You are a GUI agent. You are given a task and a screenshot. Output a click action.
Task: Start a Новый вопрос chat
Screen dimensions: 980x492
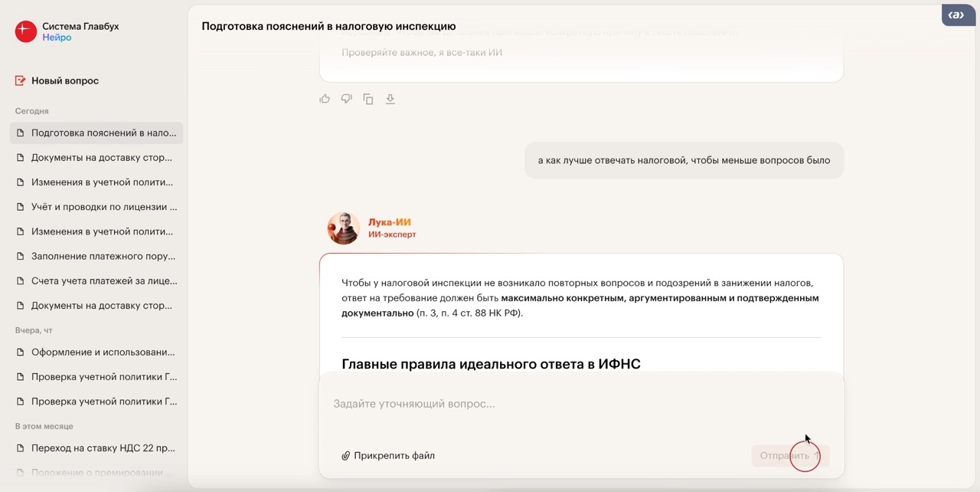57,80
